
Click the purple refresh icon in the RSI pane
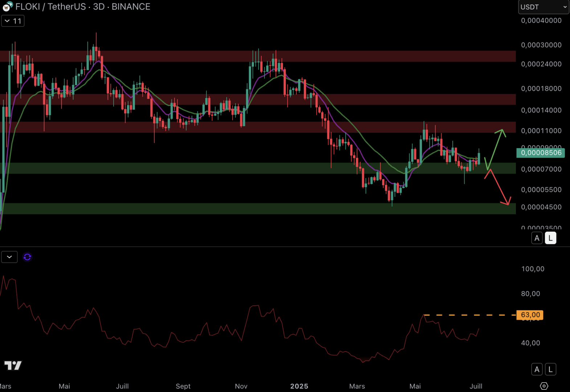(27, 257)
